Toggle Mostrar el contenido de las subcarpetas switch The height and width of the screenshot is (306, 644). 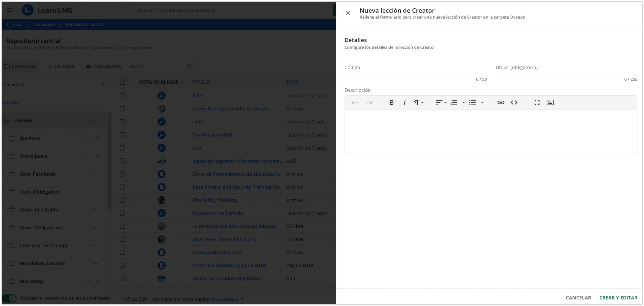[x=9, y=298]
